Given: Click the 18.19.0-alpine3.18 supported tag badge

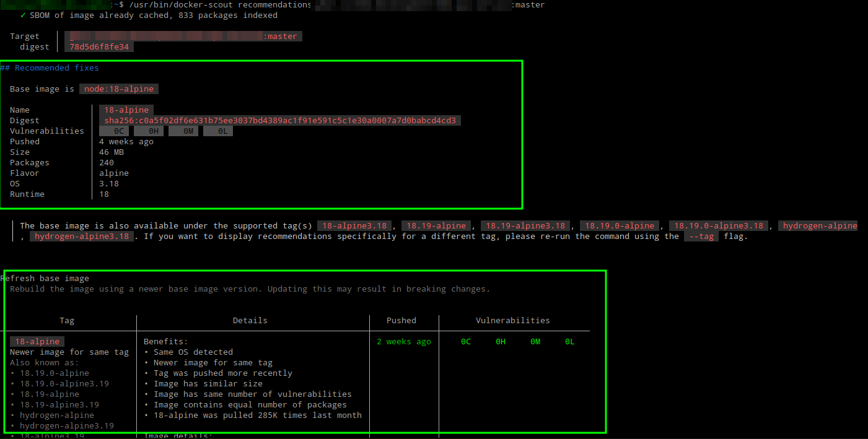Looking at the screenshot, I should click(719, 226).
